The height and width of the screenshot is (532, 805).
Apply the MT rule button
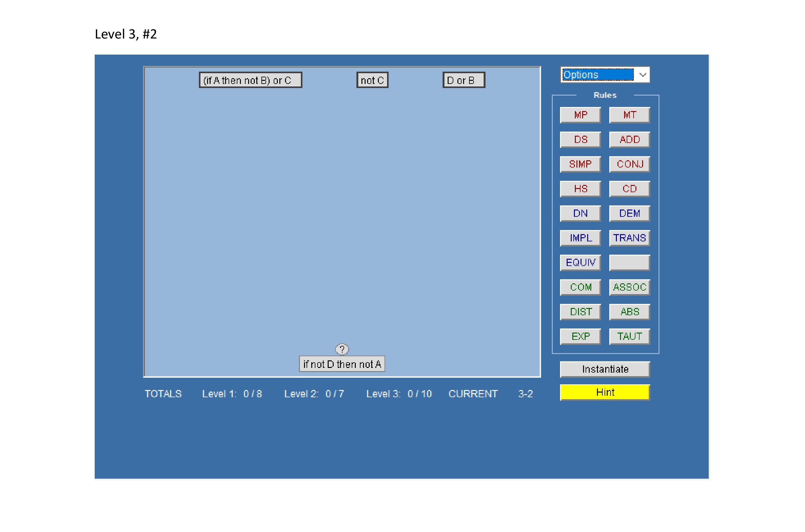pos(629,115)
